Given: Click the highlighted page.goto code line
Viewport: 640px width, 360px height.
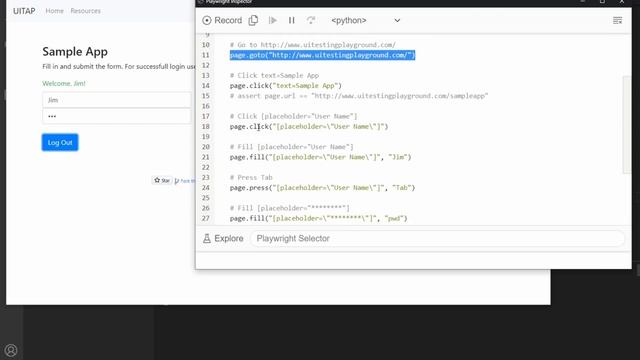Looking at the screenshot, I should [322, 55].
